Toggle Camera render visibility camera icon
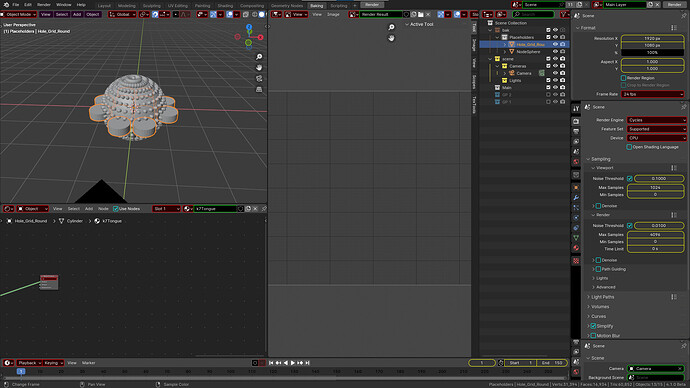The image size is (690, 388). 562,73
